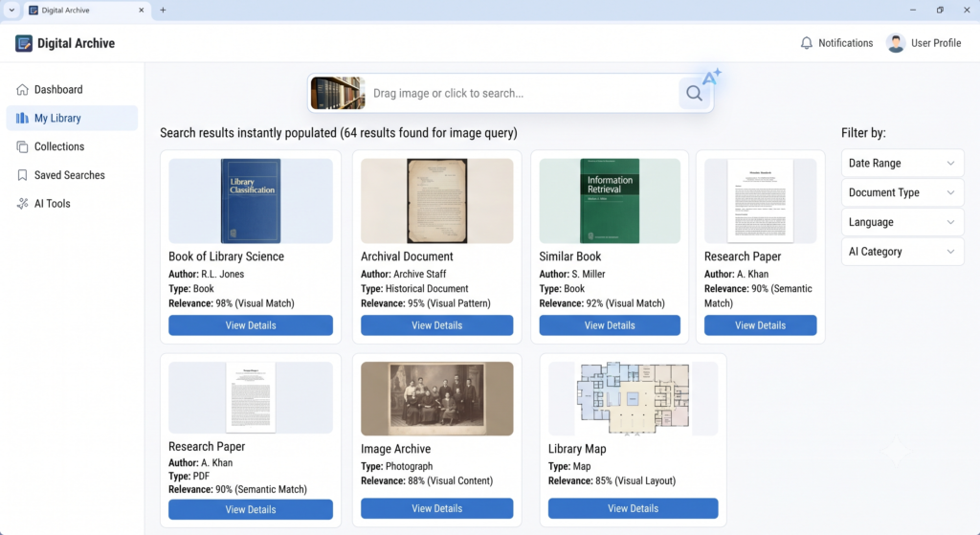Click the AI Tools wand icon
Screen dimensions: 980x535
(x=23, y=204)
